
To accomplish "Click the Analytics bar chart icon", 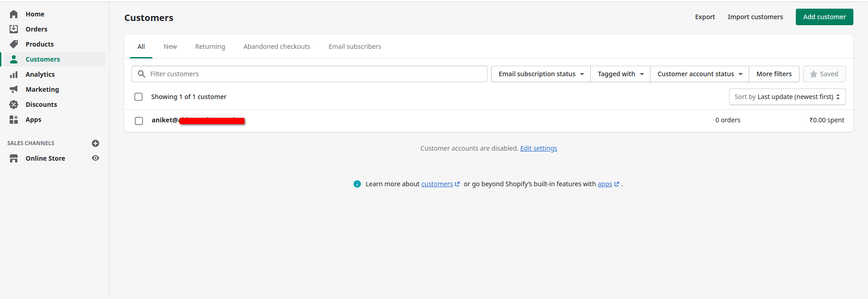I will [14, 74].
